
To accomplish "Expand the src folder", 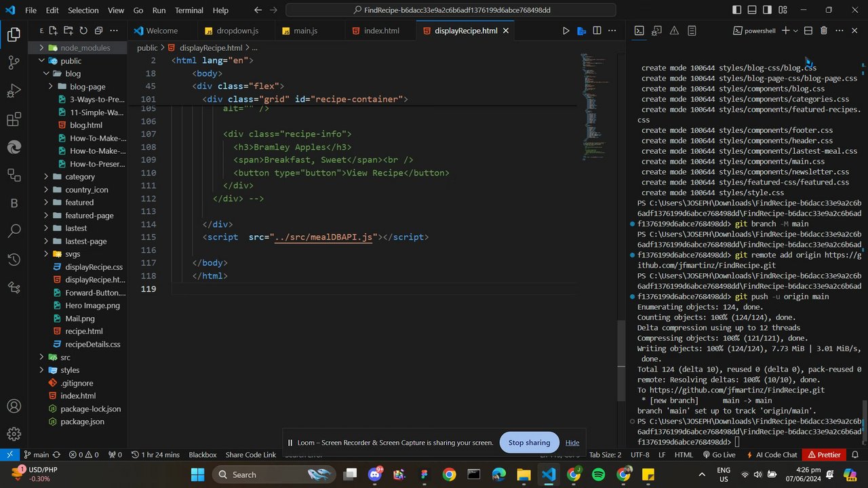I will pyautogui.click(x=78, y=357).
